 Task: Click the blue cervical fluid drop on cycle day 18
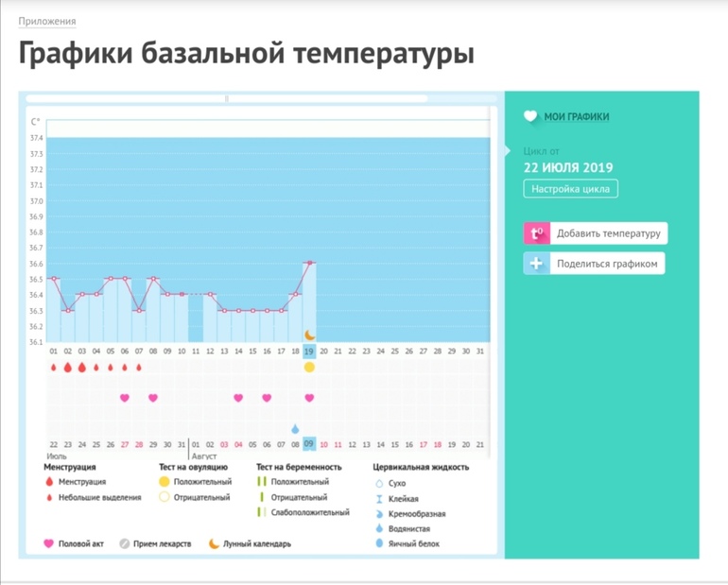[x=295, y=429]
